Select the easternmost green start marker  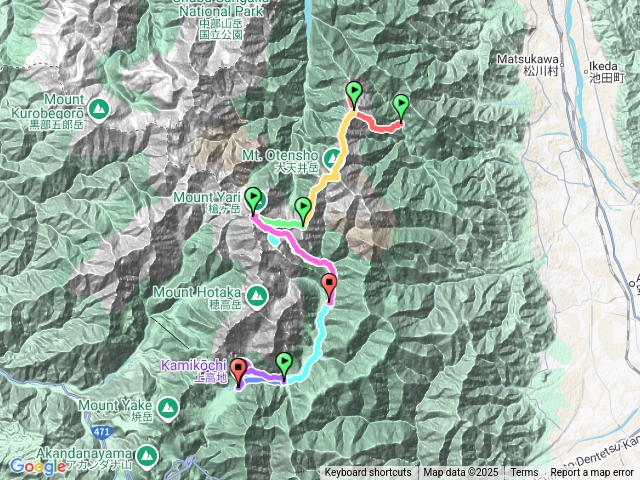point(401,108)
